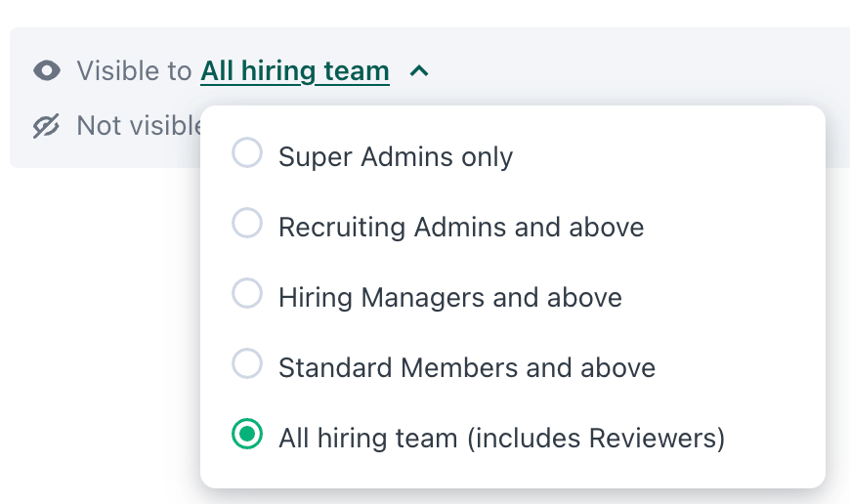This screenshot has width=850, height=504.
Task: Click the word Reviewers in the last option
Action: coord(652,438)
